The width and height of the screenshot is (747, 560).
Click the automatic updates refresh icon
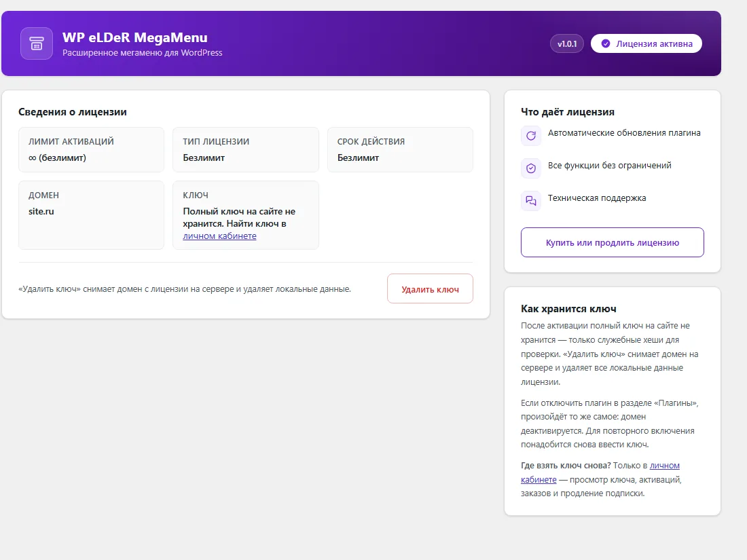(x=531, y=136)
